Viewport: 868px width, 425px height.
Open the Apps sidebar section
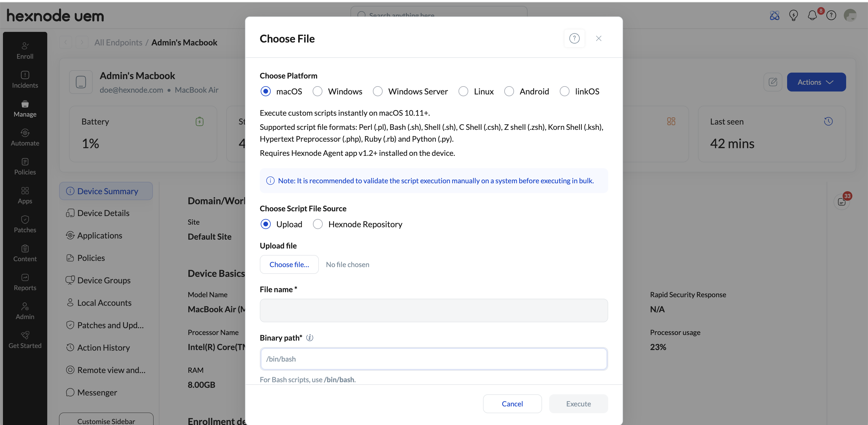25,196
